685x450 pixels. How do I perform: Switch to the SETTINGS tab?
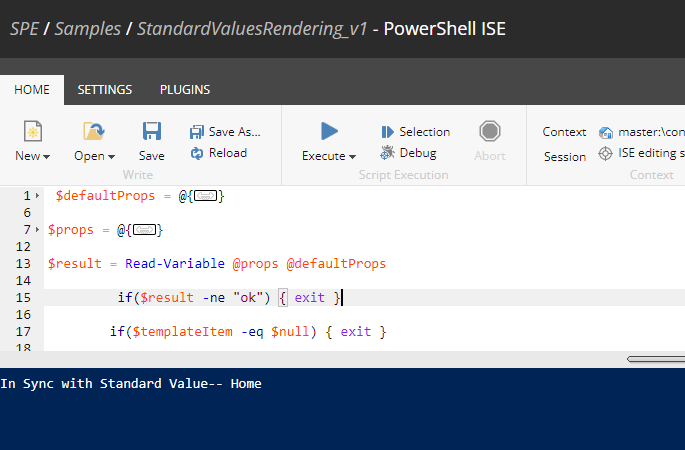pyautogui.click(x=105, y=90)
